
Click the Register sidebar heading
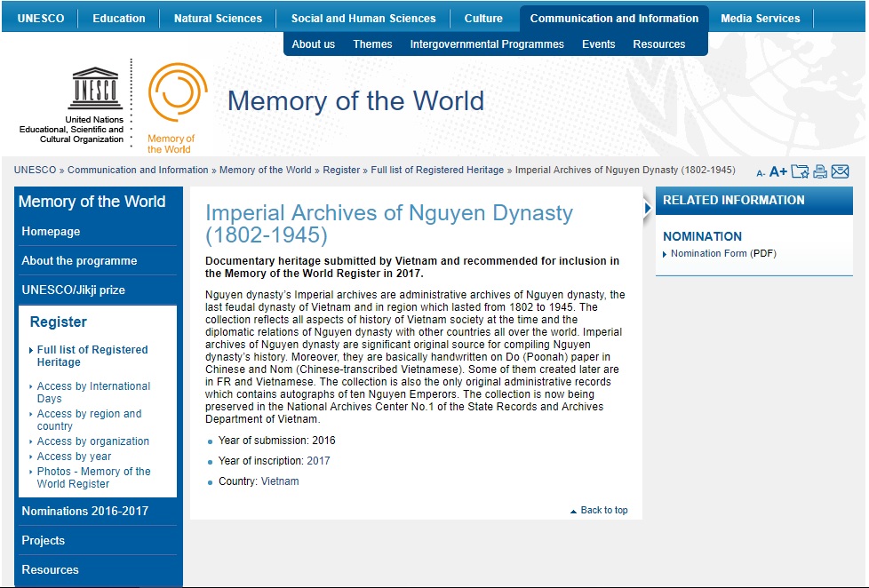pos(58,322)
